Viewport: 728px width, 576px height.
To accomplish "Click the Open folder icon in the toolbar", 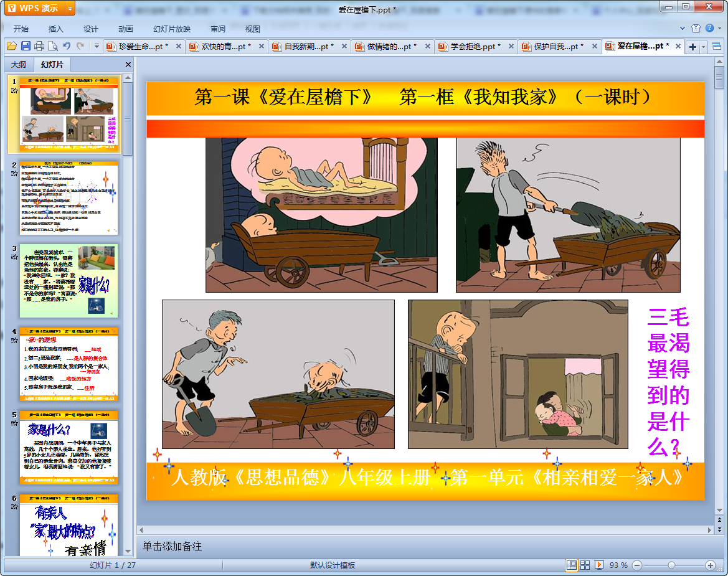I will [12, 46].
